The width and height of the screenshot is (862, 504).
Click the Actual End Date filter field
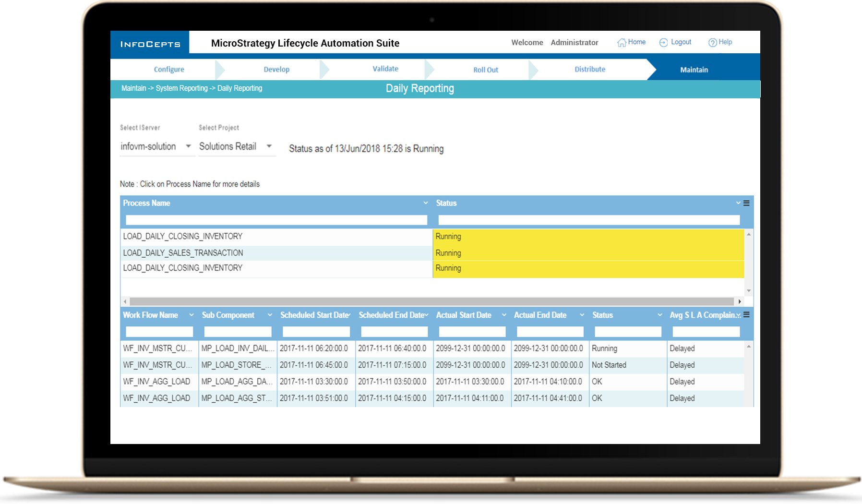point(550,332)
